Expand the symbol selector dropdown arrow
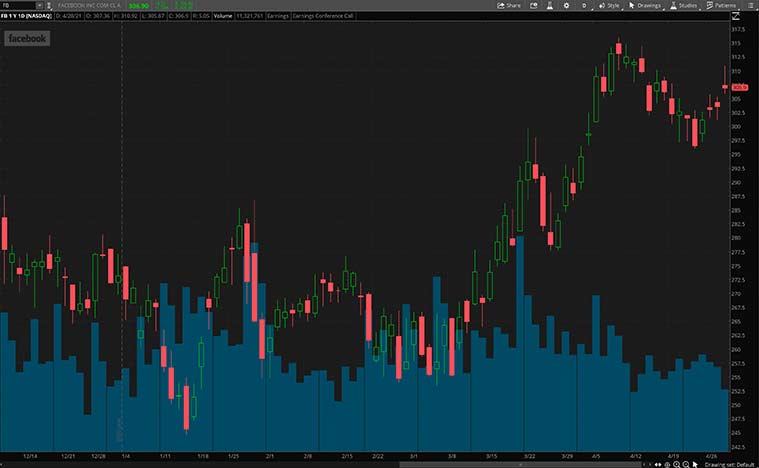 [x=40, y=5]
